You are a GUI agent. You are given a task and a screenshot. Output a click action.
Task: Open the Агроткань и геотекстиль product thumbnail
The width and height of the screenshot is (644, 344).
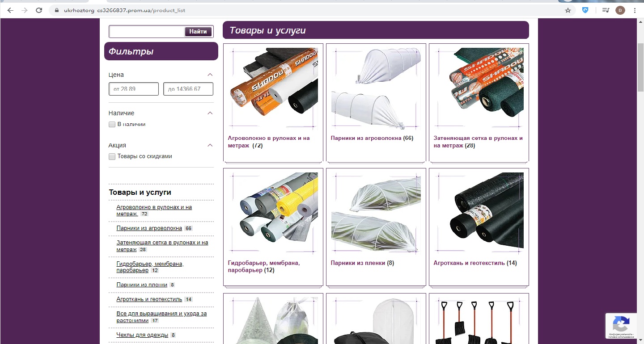pyautogui.click(x=479, y=213)
